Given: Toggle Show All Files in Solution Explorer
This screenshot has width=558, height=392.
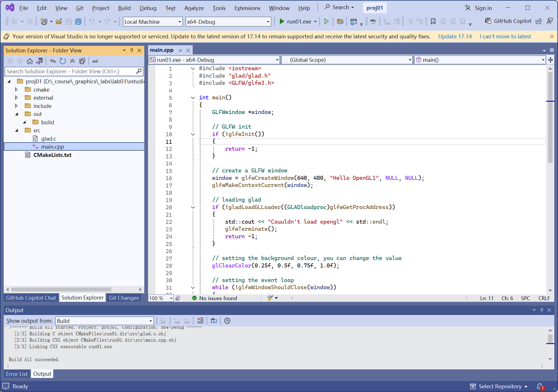Looking at the screenshot, I should [x=82, y=61].
